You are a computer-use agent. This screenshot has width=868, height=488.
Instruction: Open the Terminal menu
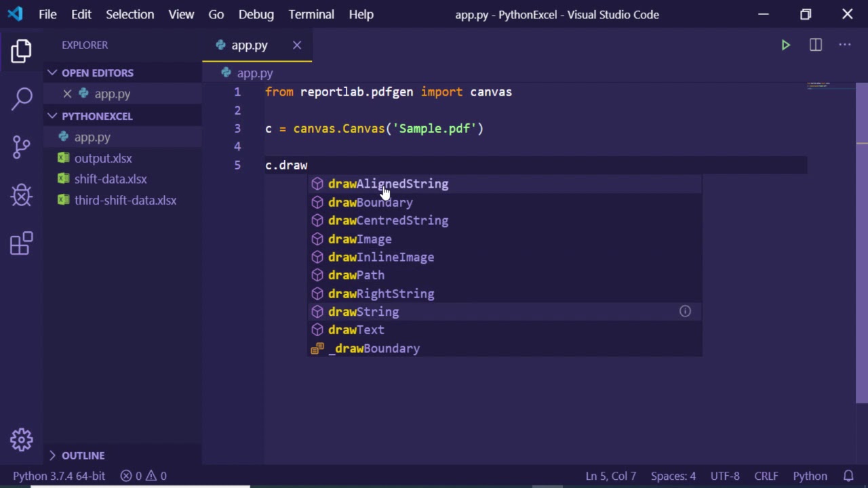tap(311, 14)
